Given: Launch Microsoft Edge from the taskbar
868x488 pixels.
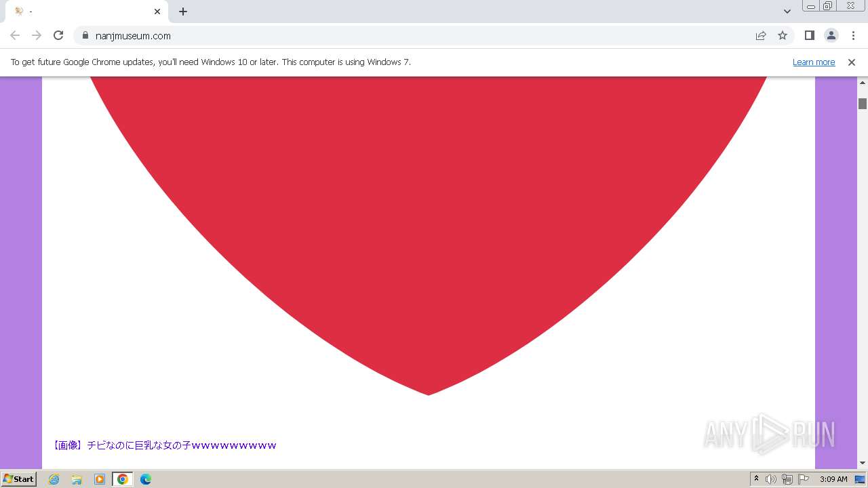Looking at the screenshot, I should point(145,479).
